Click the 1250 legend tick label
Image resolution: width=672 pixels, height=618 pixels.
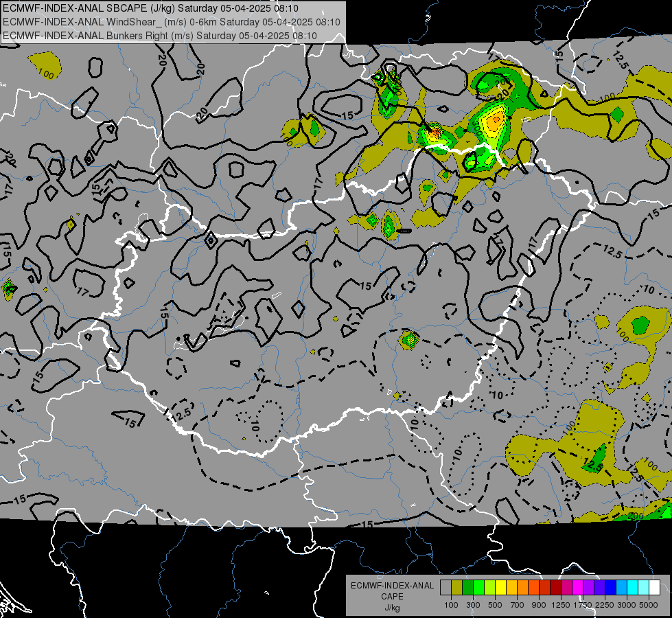561,605
